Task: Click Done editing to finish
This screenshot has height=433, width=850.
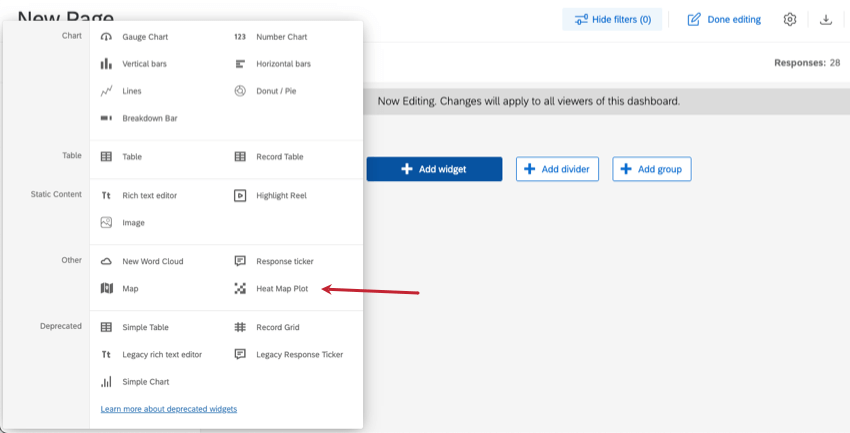Action: tap(724, 19)
